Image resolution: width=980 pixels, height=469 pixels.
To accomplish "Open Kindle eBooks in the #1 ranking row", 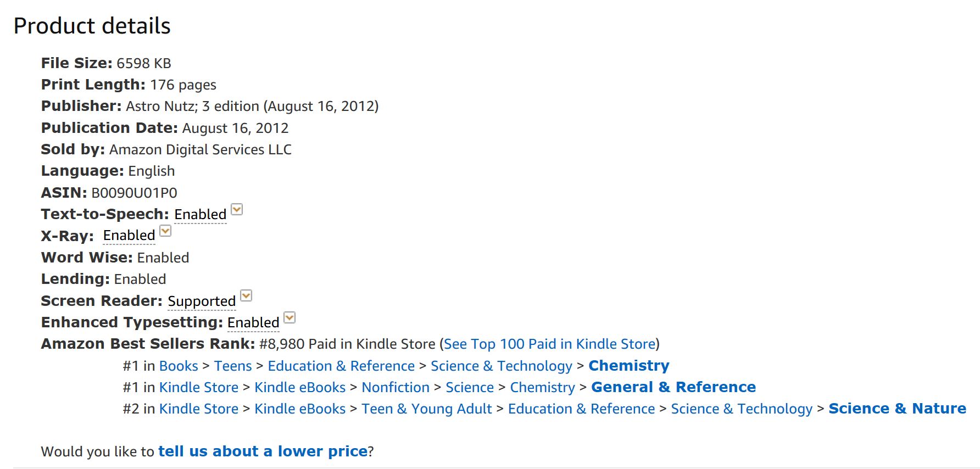I will [x=300, y=387].
